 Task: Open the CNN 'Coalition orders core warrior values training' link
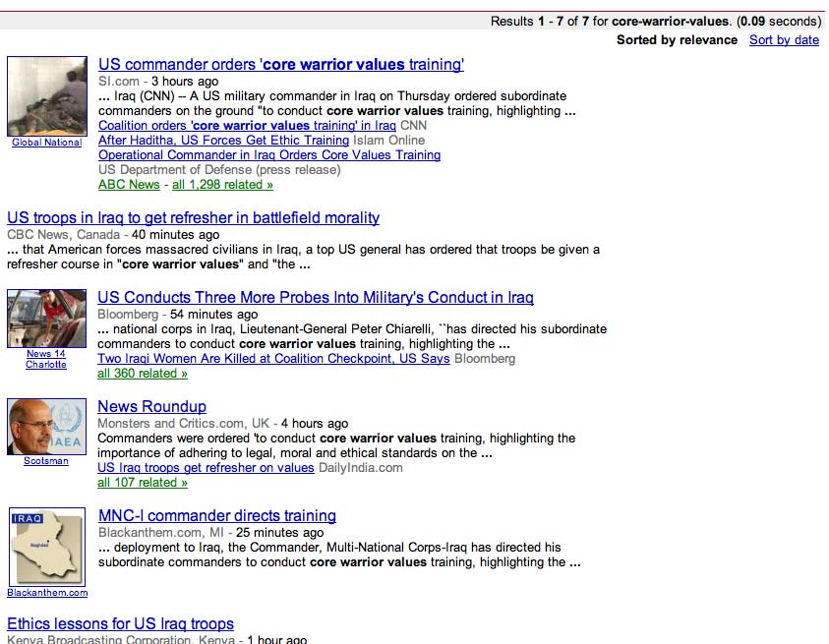point(247,126)
